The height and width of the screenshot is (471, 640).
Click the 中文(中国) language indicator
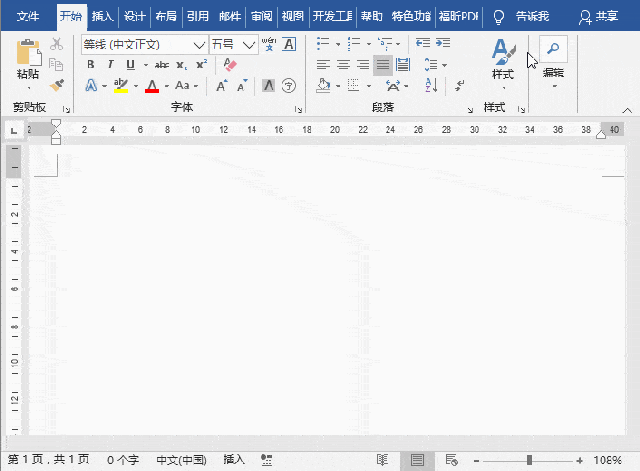point(181,460)
